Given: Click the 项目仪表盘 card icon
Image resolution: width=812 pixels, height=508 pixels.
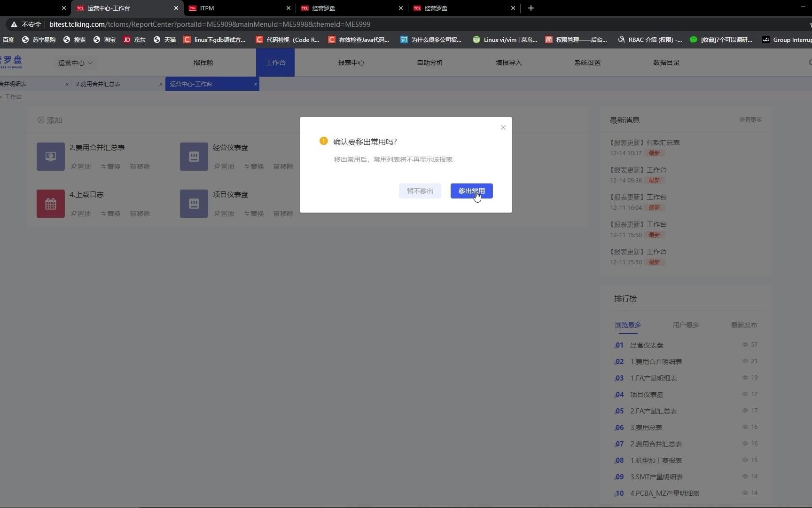Looking at the screenshot, I should pyautogui.click(x=194, y=204).
